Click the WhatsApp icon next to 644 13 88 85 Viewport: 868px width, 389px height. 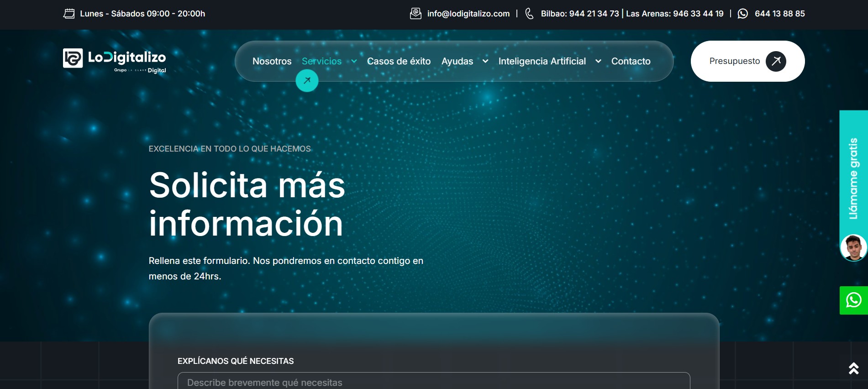tap(743, 14)
